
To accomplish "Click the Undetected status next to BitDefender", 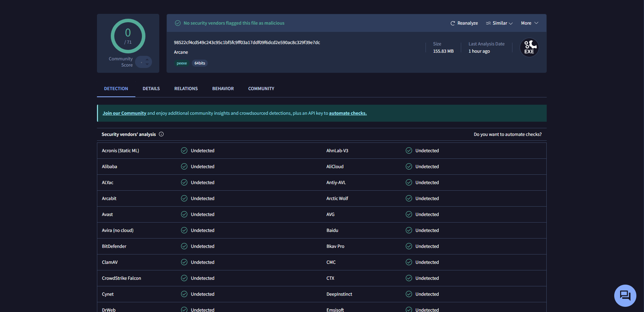I will click(x=203, y=246).
